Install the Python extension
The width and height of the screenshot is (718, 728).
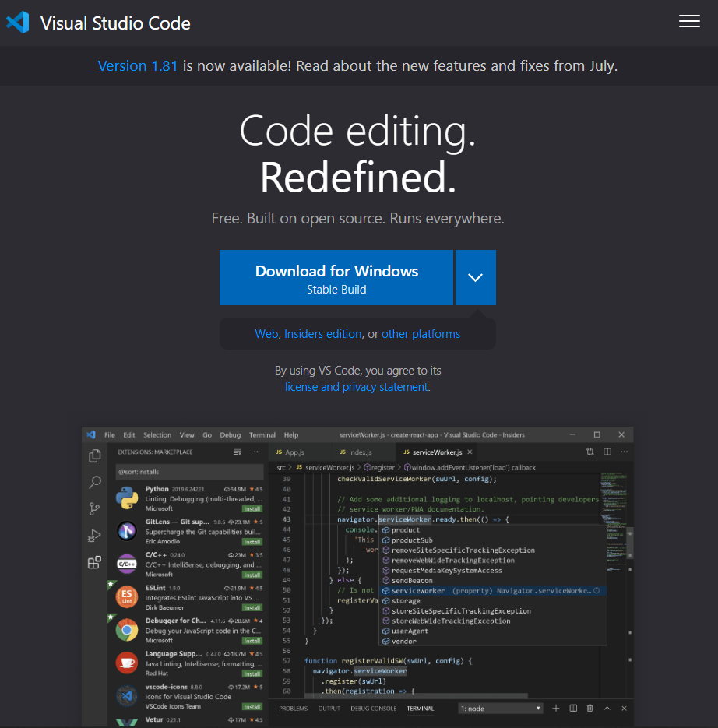coord(252,509)
